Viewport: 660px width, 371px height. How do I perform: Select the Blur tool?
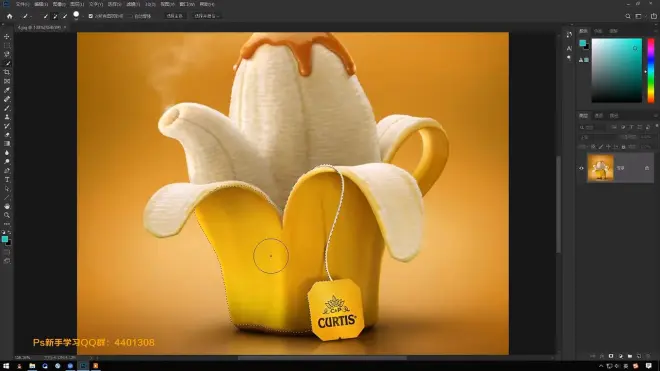pyautogui.click(x=7, y=153)
